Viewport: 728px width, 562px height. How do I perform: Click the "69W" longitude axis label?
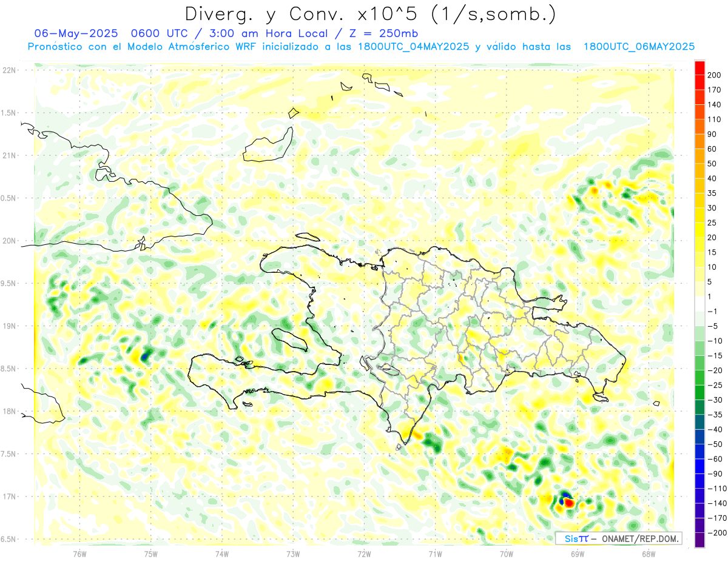[578, 554]
